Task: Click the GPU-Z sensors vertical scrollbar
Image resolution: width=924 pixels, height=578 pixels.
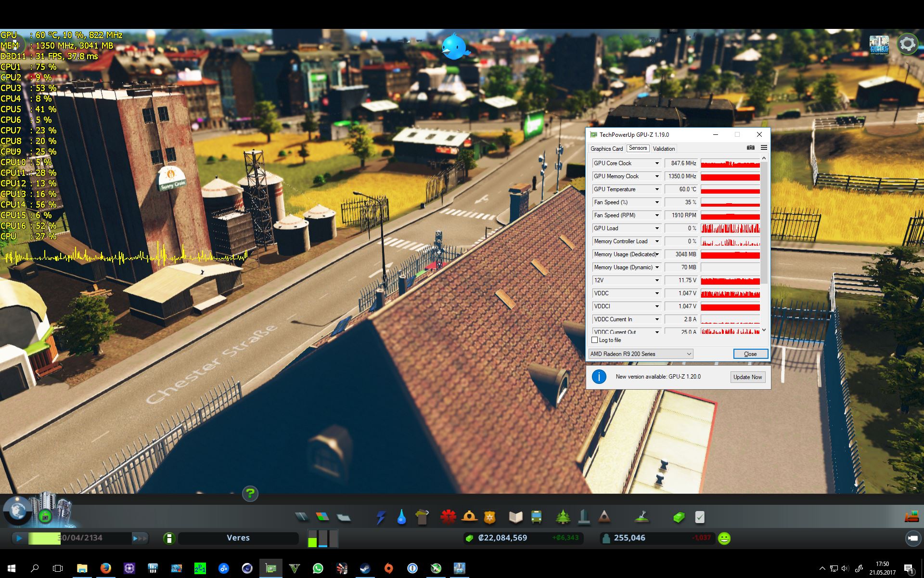Action: click(764, 222)
